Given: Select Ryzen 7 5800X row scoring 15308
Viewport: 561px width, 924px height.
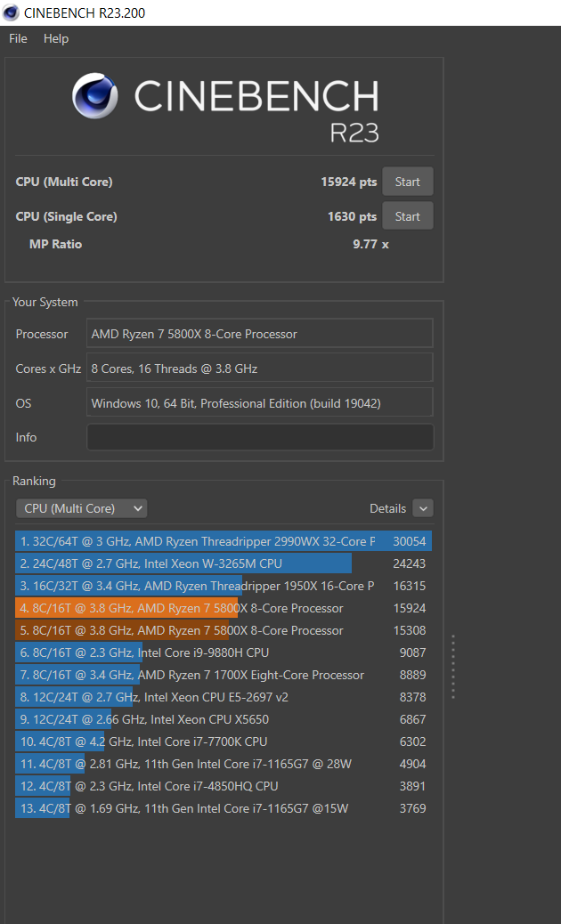Looking at the screenshot, I should pos(224,630).
